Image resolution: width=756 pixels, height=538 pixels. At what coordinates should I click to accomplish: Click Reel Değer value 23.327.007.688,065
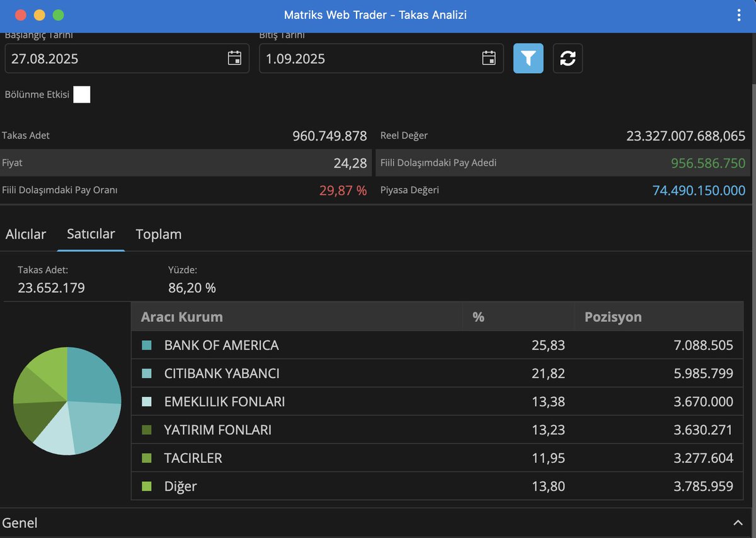click(685, 135)
